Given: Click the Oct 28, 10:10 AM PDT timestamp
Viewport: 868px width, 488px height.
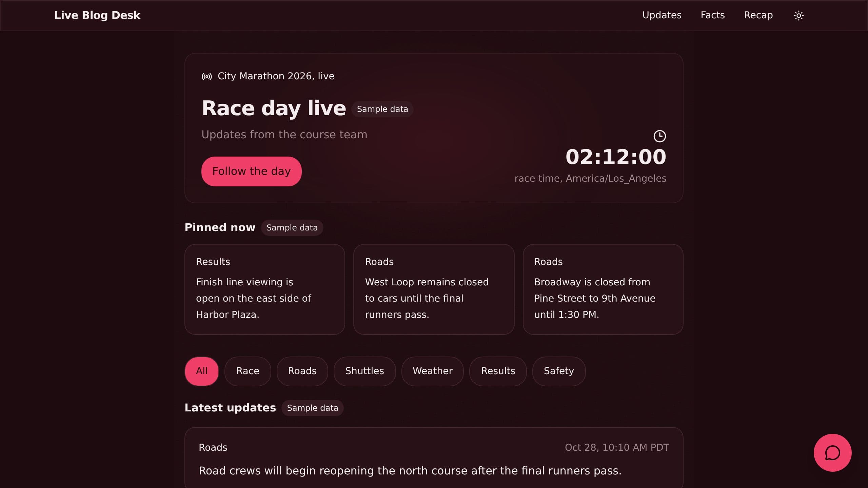Looking at the screenshot, I should pyautogui.click(x=617, y=448).
